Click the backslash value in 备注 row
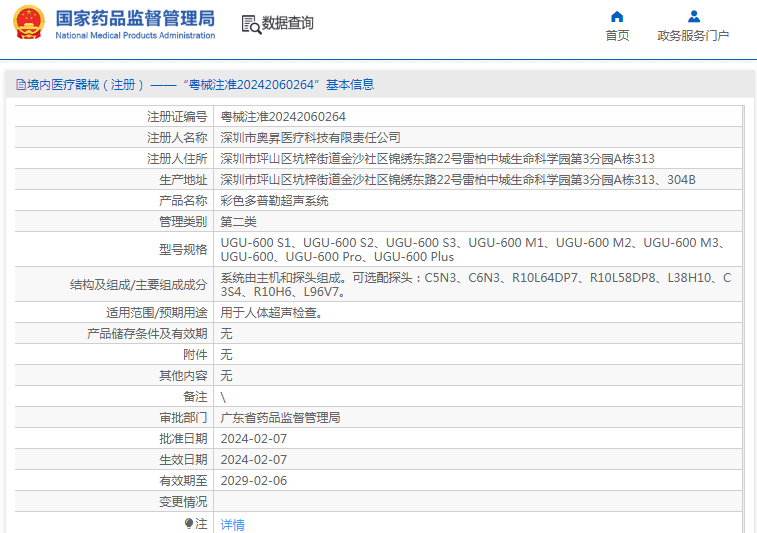 (223, 397)
